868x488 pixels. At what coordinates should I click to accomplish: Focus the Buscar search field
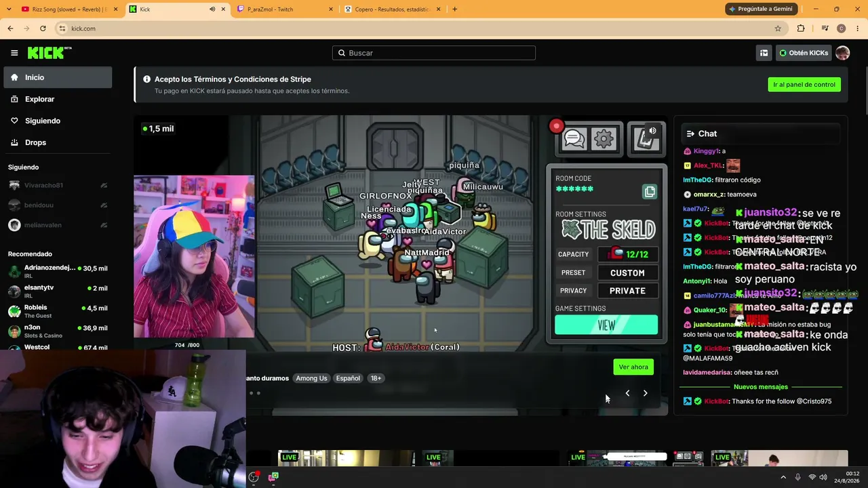tap(434, 53)
